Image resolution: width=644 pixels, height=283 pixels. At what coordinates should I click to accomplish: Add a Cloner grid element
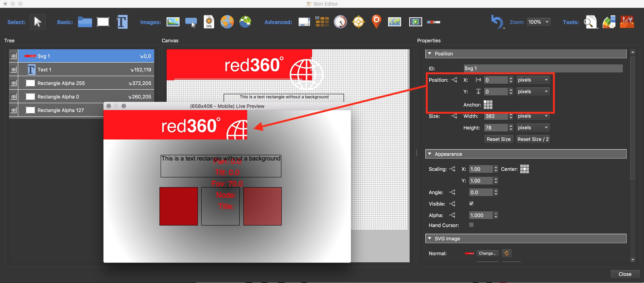coord(322,22)
